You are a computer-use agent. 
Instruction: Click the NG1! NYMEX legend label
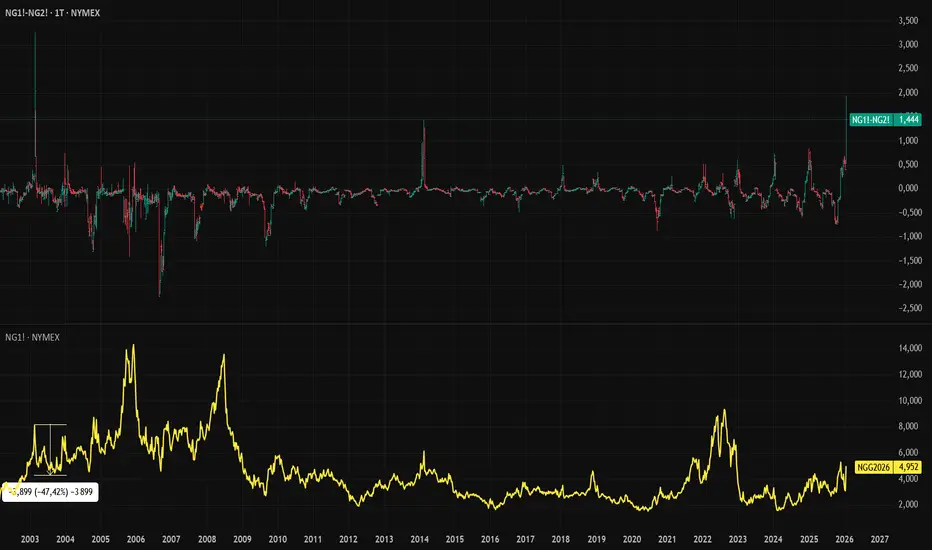tap(32, 337)
